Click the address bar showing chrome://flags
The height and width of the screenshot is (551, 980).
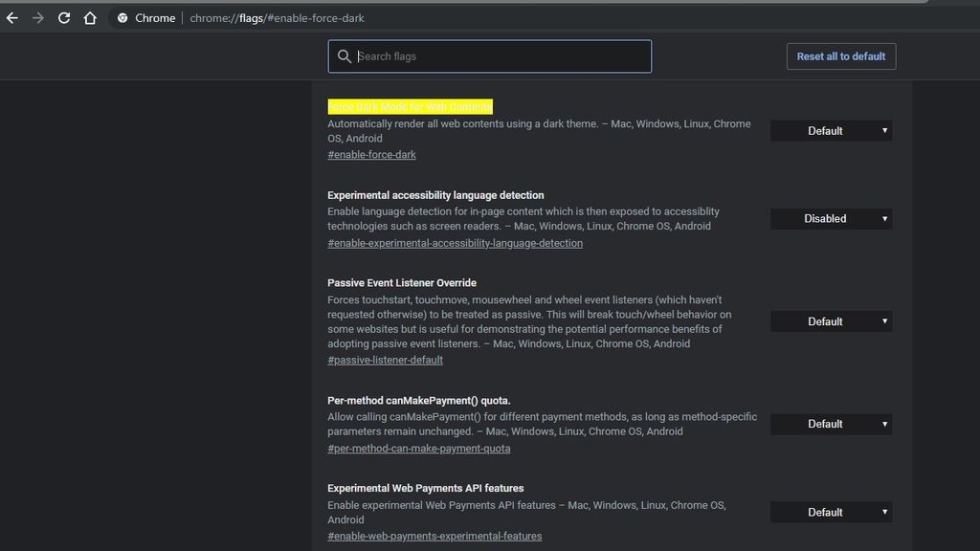click(x=278, y=17)
